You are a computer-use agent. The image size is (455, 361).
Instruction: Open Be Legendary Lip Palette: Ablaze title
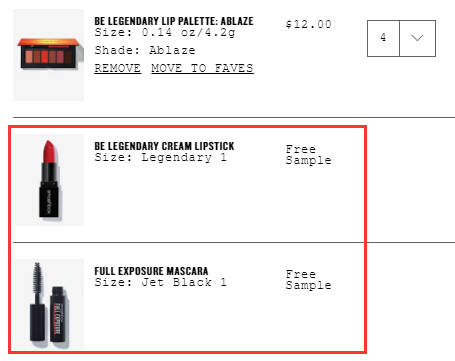[x=174, y=21]
